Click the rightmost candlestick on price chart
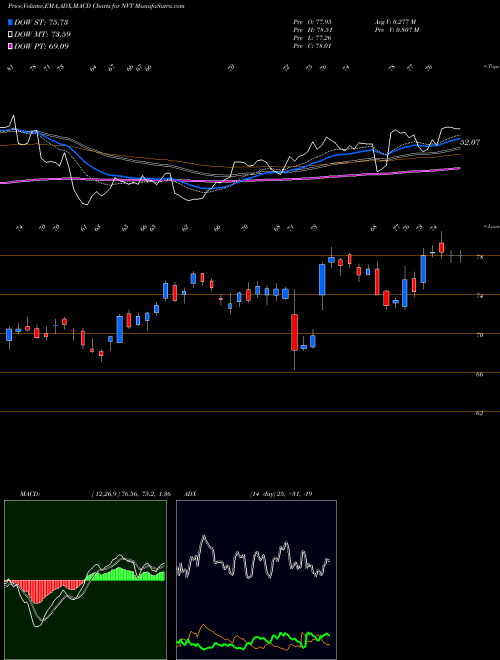The width and height of the screenshot is (500, 660). coord(460,255)
